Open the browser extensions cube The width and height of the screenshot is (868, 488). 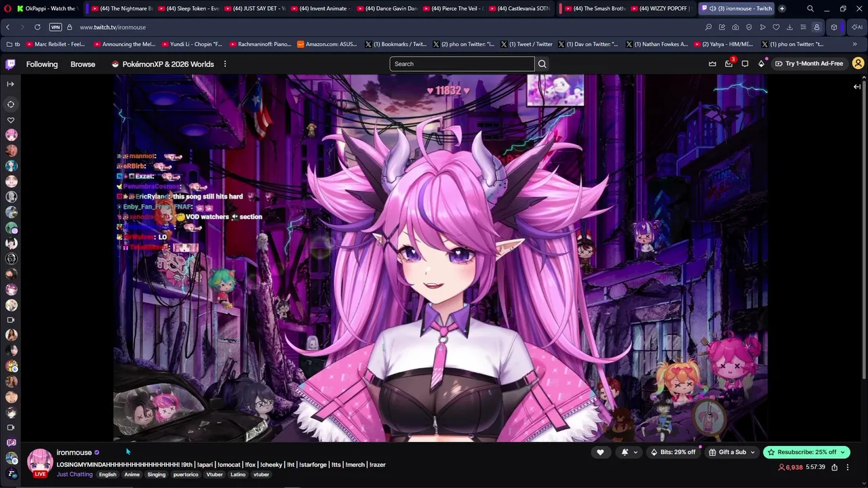click(x=834, y=27)
